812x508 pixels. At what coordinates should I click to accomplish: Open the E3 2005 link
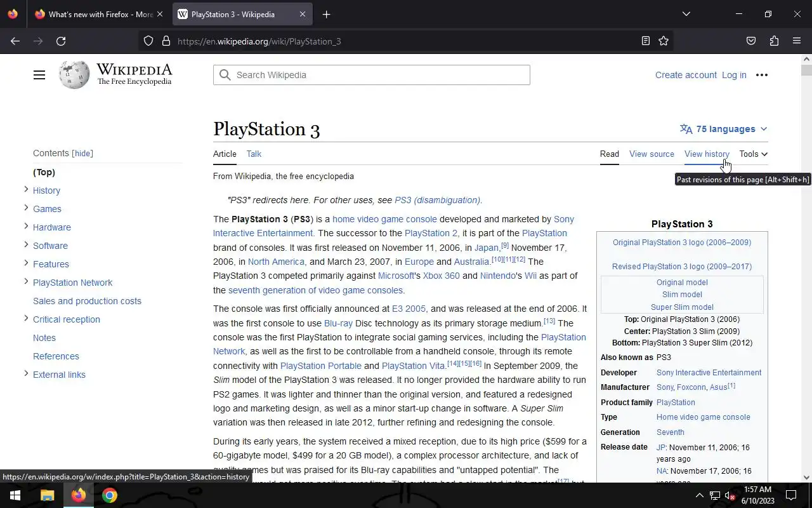pos(409,309)
